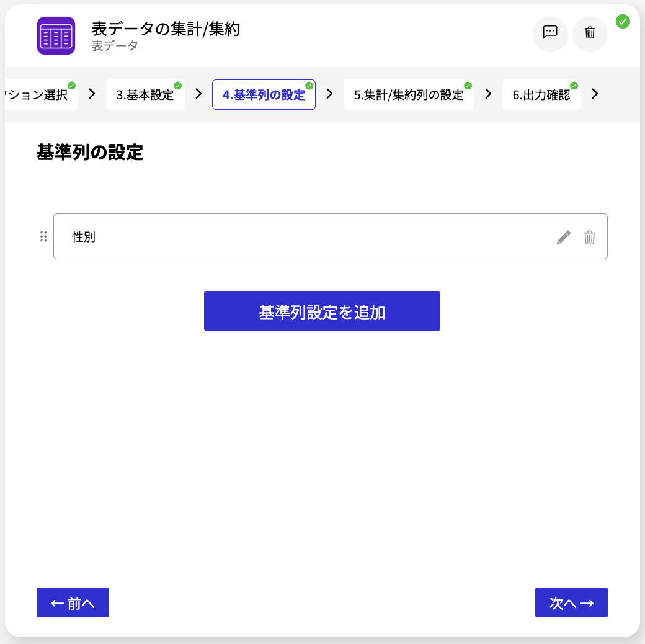Select the 4.基準列の設定 step tab
645x644 pixels.
click(x=264, y=95)
